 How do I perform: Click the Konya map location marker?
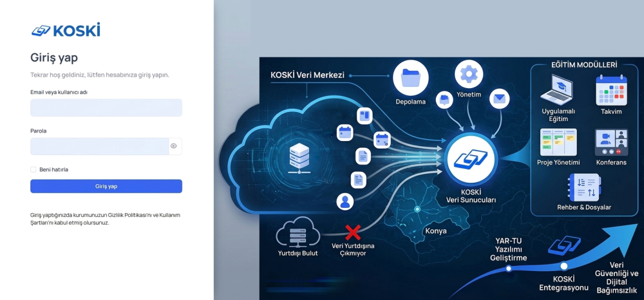tap(417, 209)
